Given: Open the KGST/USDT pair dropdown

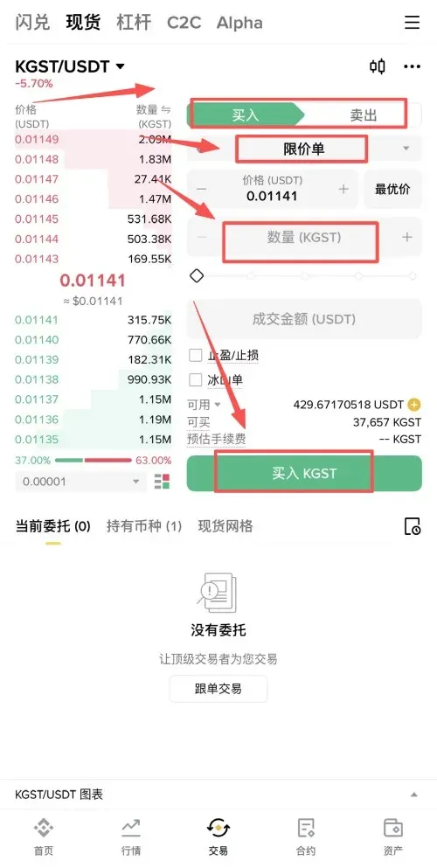Looking at the screenshot, I should pyautogui.click(x=70, y=67).
